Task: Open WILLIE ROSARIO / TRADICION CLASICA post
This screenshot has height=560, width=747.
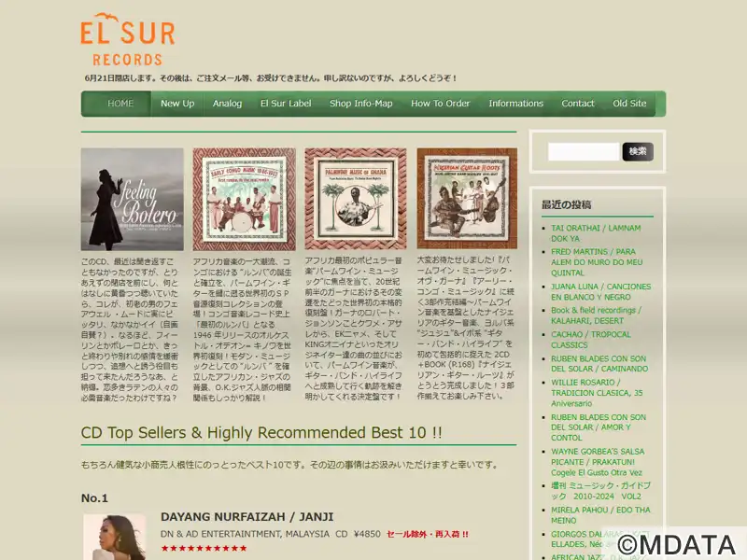Action: click(x=597, y=393)
